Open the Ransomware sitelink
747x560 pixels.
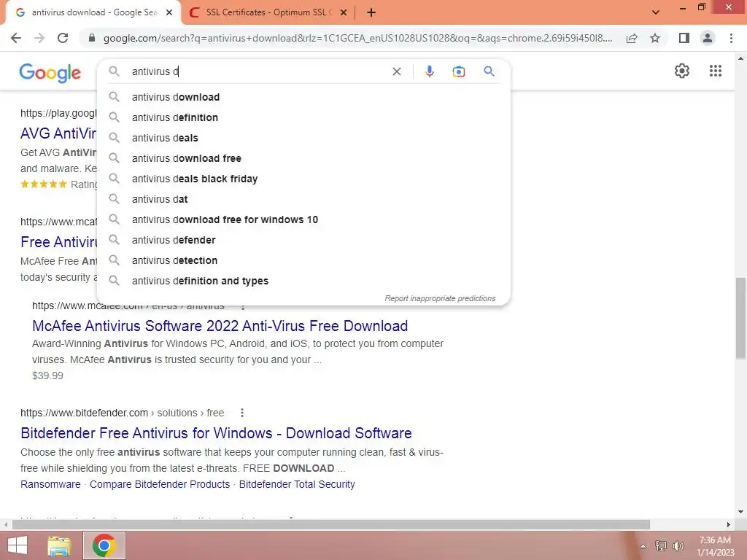[50, 484]
